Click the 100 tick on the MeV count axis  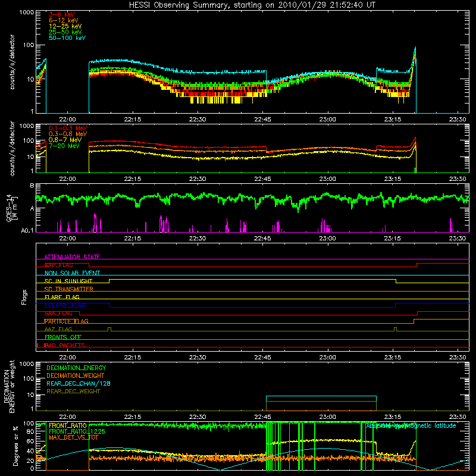(x=28, y=140)
